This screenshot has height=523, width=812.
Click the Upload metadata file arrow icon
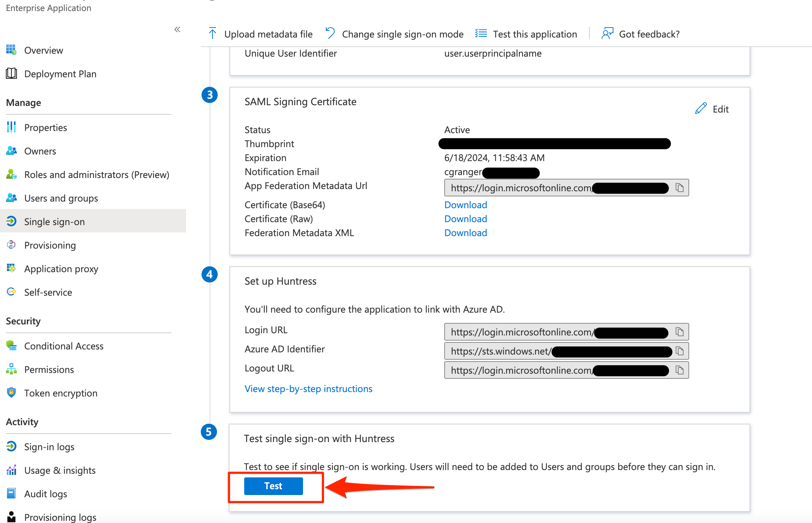coord(213,33)
